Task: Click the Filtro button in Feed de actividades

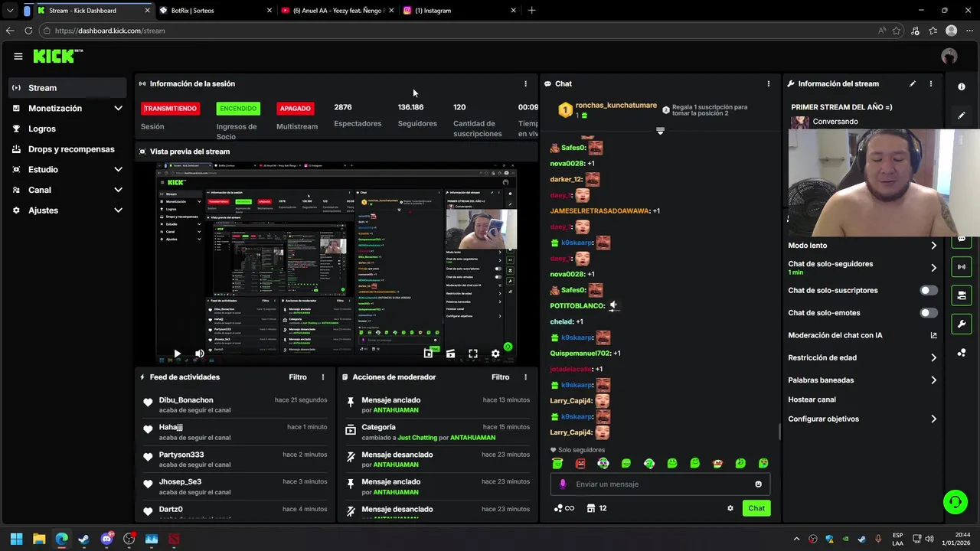Action: (x=298, y=377)
